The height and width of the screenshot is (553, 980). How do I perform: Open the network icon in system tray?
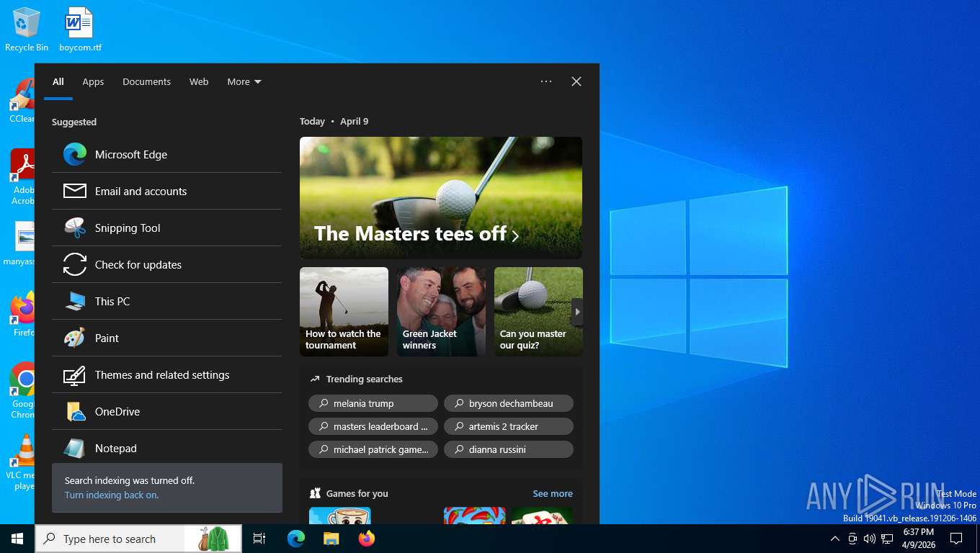pos(887,539)
